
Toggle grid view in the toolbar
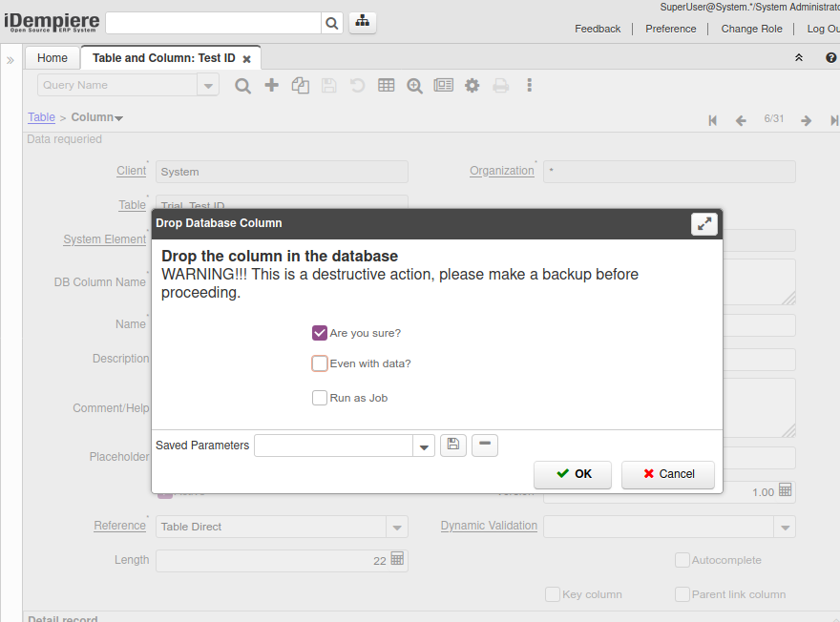click(x=386, y=85)
